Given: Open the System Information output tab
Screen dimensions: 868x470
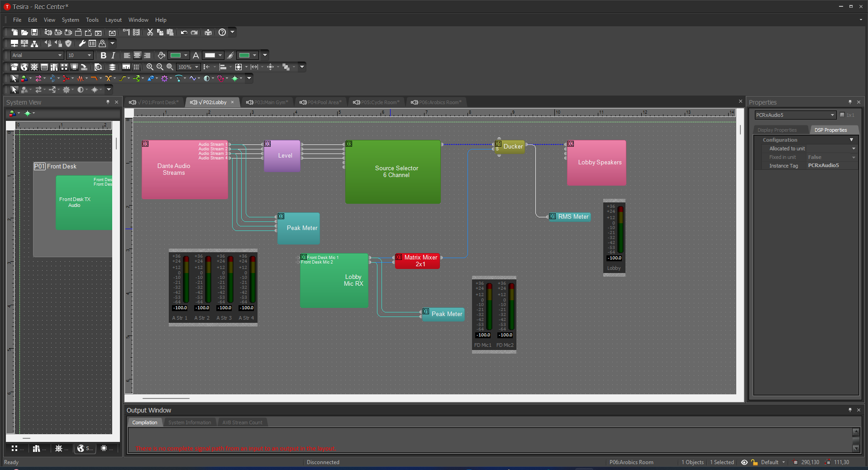Looking at the screenshot, I should [x=190, y=422].
